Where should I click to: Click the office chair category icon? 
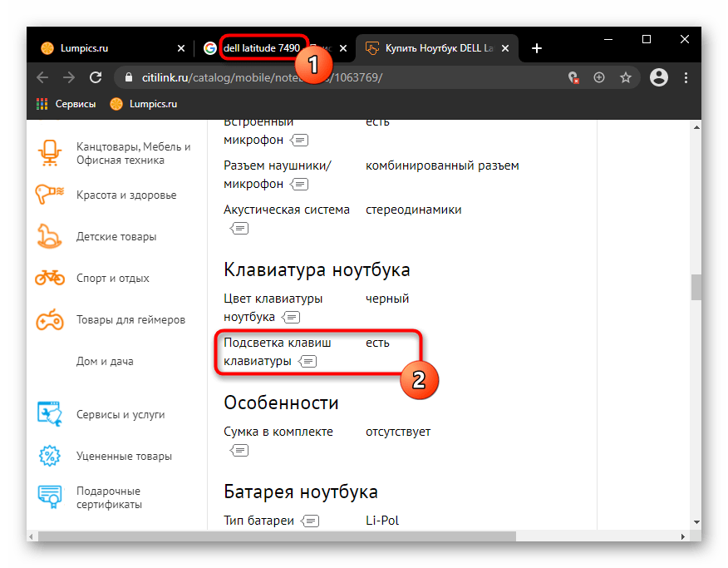(49, 153)
